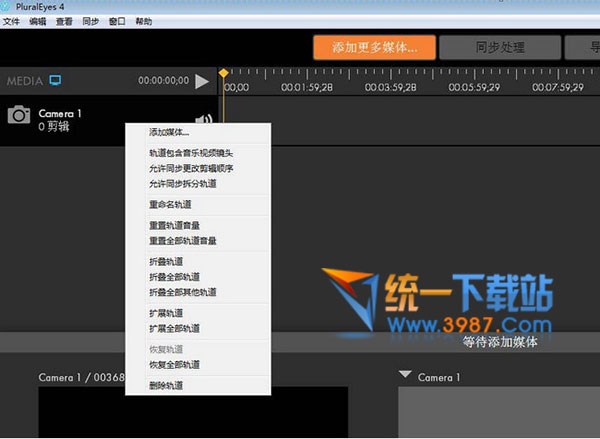Screen dimensions: 600x439
Task: Open the 编辑 menu
Action: [x=37, y=21]
